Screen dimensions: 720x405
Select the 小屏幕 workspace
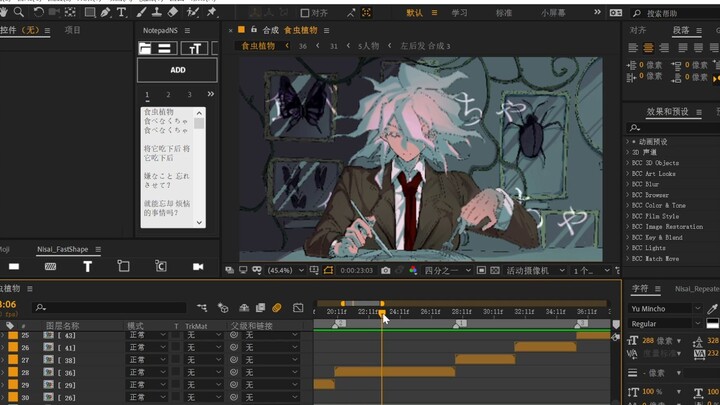[x=553, y=13]
